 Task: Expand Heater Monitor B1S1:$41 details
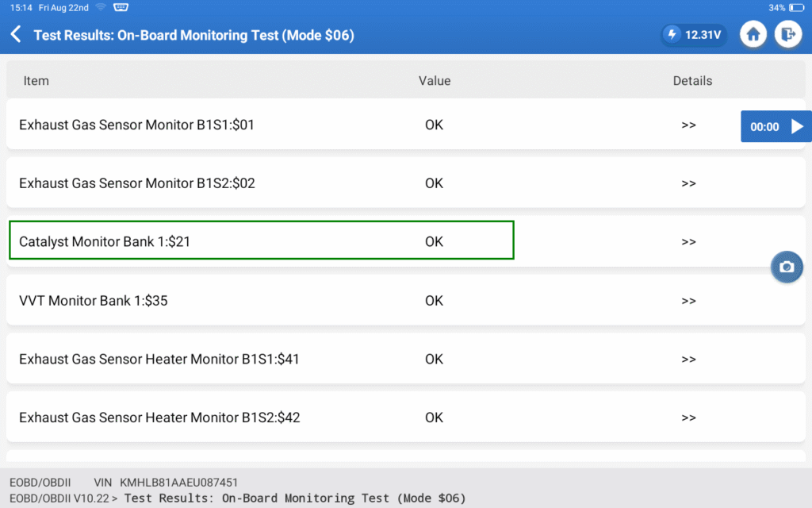[688, 360]
